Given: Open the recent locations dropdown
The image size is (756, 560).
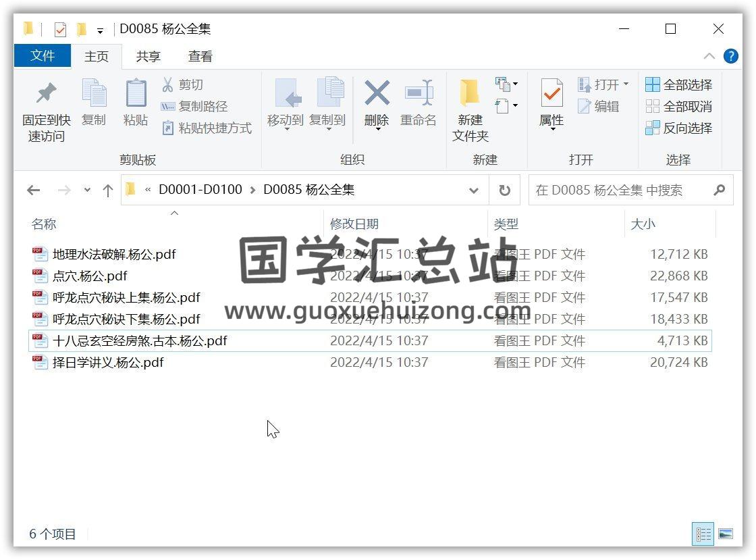Looking at the screenshot, I should pos(87,190).
